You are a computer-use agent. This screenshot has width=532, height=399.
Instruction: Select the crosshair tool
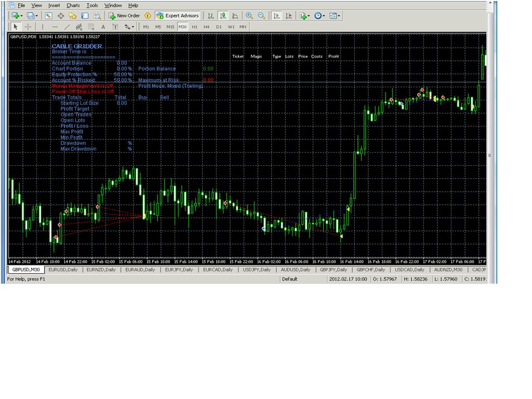click(x=28, y=27)
